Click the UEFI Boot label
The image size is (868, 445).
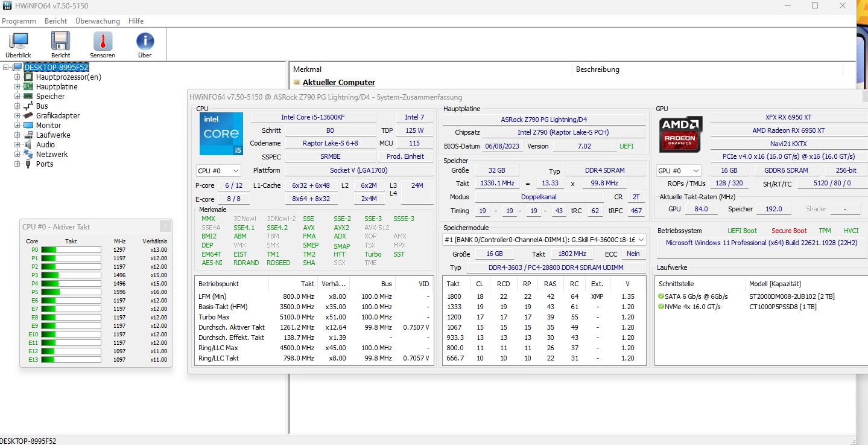click(742, 231)
